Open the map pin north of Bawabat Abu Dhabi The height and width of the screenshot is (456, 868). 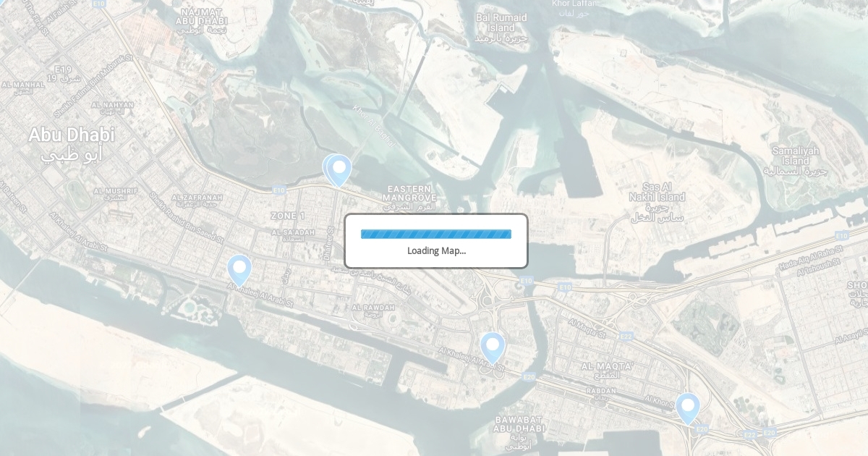click(x=493, y=347)
